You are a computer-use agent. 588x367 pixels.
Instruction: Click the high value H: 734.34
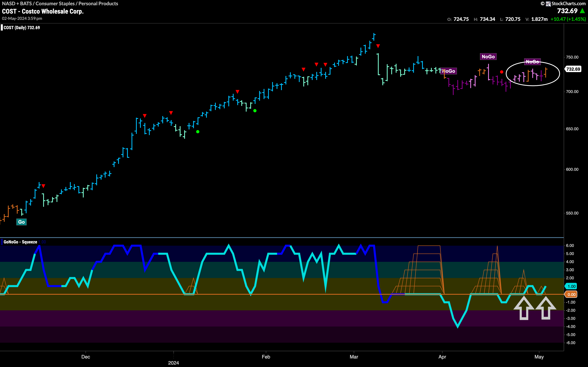[x=484, y=19]
